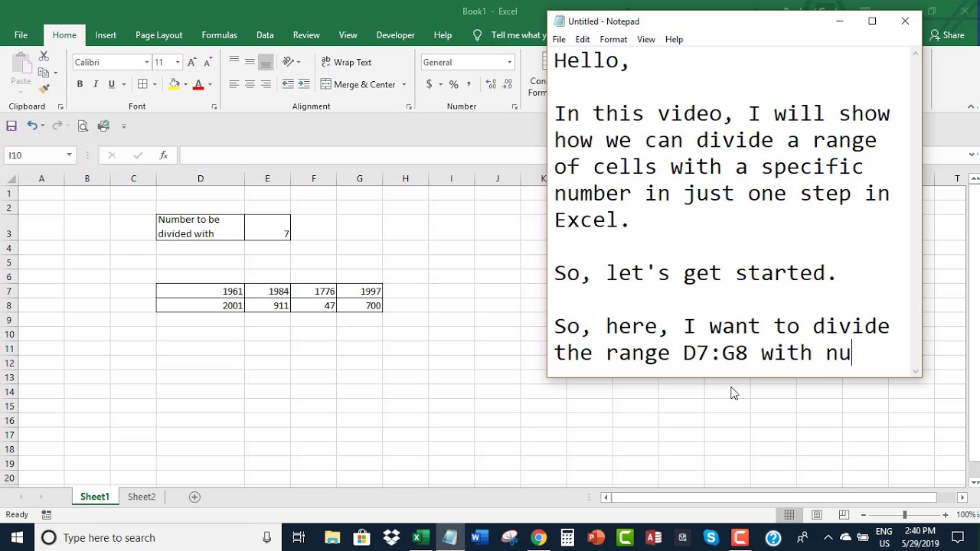The image size is (980, 551).
Task: Open Google Chrome from the taskbar
Action: (x=538, y=537)
